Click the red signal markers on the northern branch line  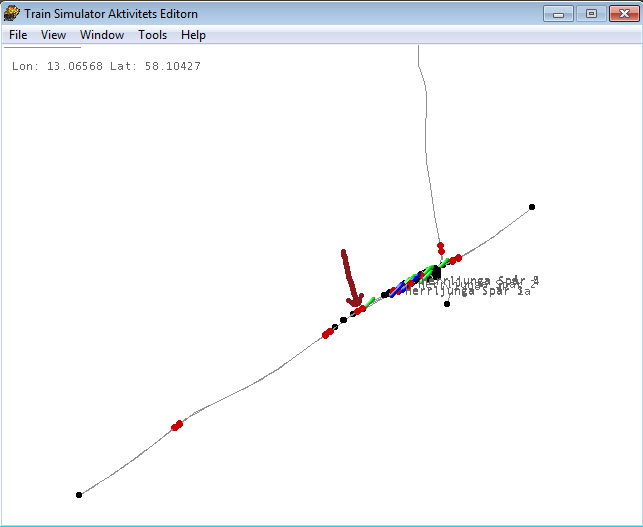click(440, 247)
